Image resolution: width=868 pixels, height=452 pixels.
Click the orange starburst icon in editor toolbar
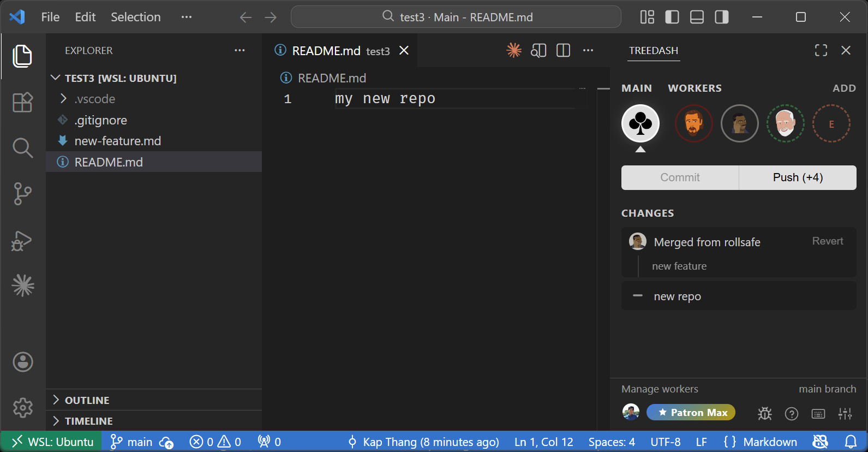click(513, 50)
